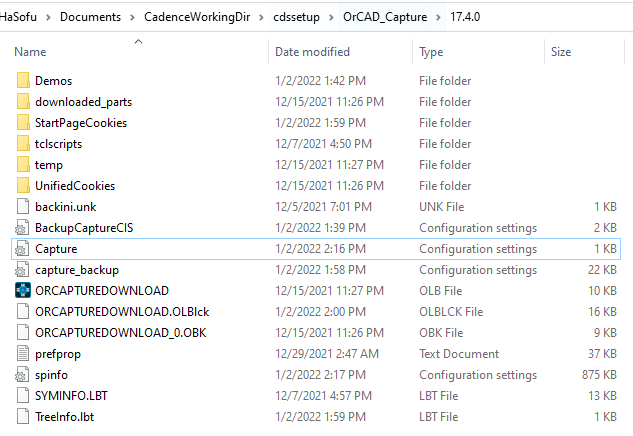Click the BackupCaptureCIS settings file icon
633x436 pixels.
click(x=23, y=228)
